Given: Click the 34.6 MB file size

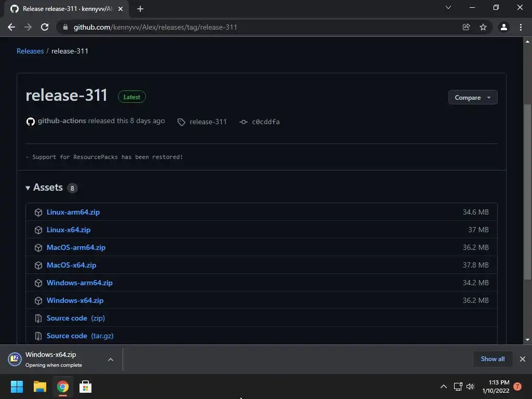Looking at the screenshot, I should [476, 212].
